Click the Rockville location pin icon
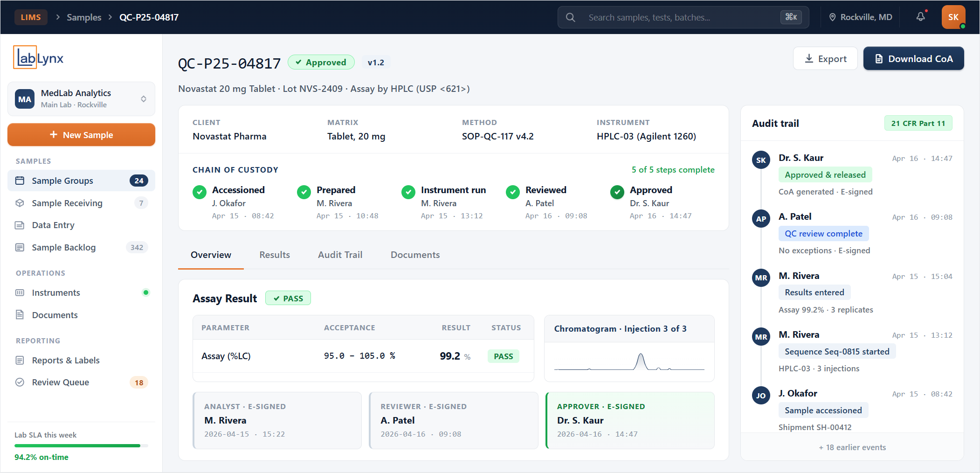The image size is (980, 473). (x=832, y=17)
